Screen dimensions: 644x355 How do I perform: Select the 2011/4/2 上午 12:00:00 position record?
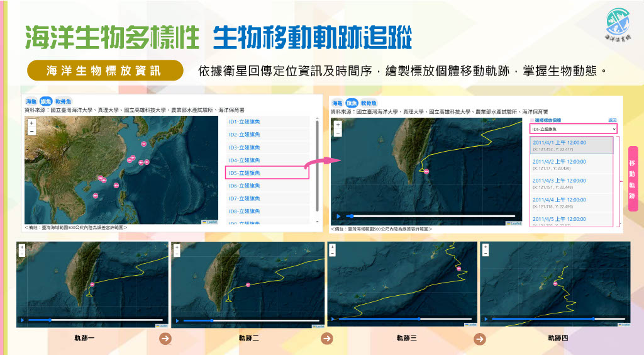(x=572, y=164)
